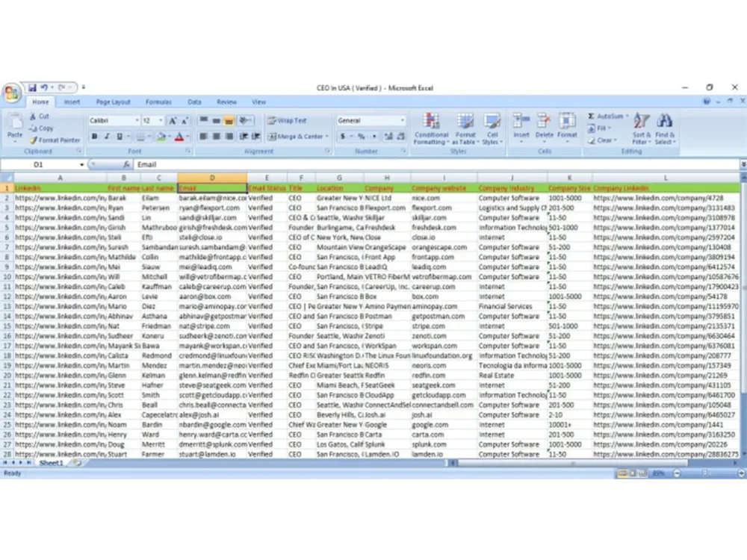This screenshot has width=747, height=560.
Task: Open the Page Layout ribbon tab
Action: click(113, 102)
